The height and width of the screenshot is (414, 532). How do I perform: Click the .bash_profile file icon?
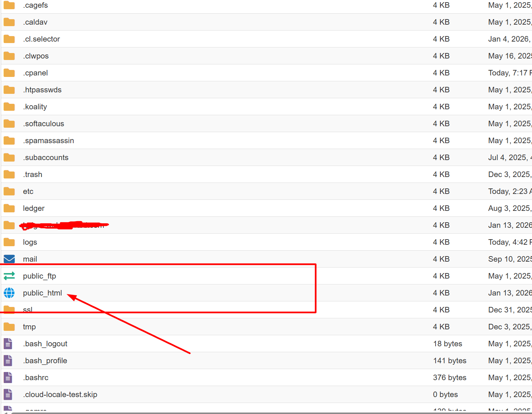point(8,361)
